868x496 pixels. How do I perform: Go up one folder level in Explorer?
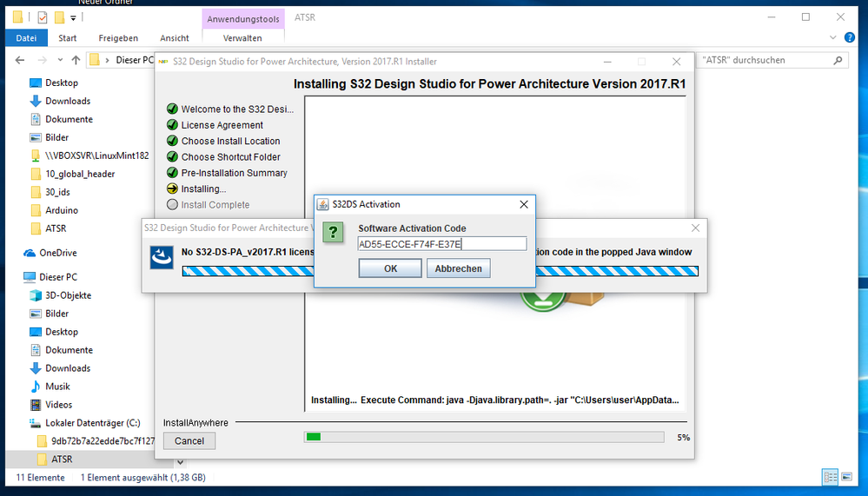point(76,60)
